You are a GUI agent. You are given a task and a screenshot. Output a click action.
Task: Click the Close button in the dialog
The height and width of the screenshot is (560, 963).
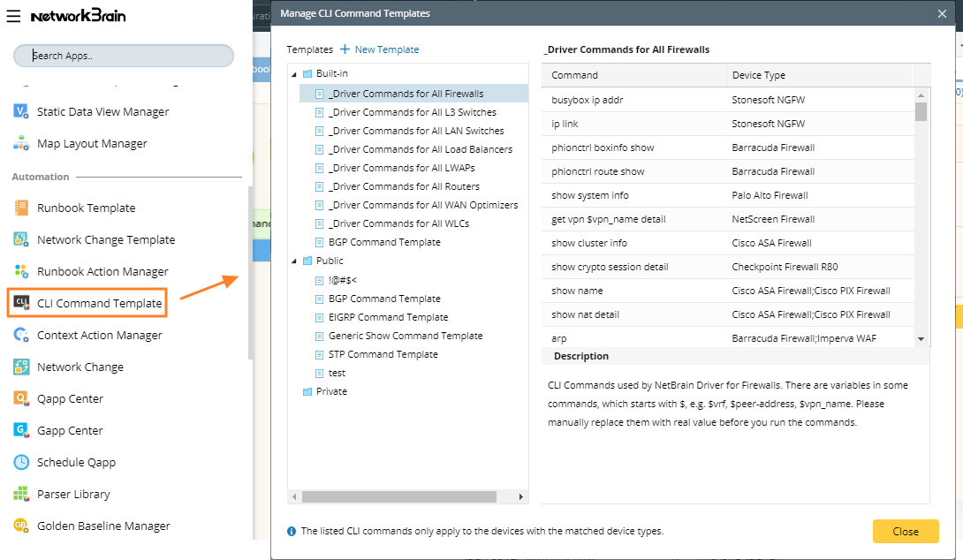pyautogui.click(x=906, y=531)
